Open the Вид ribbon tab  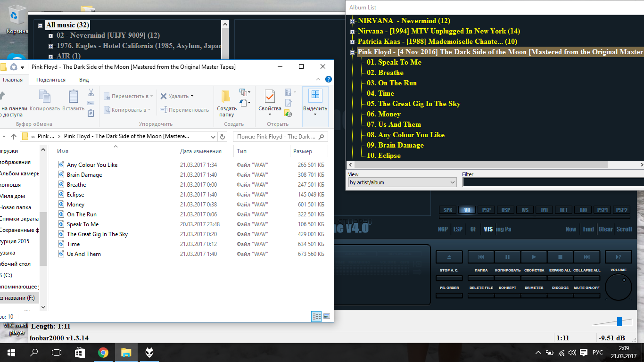point(84,80)
